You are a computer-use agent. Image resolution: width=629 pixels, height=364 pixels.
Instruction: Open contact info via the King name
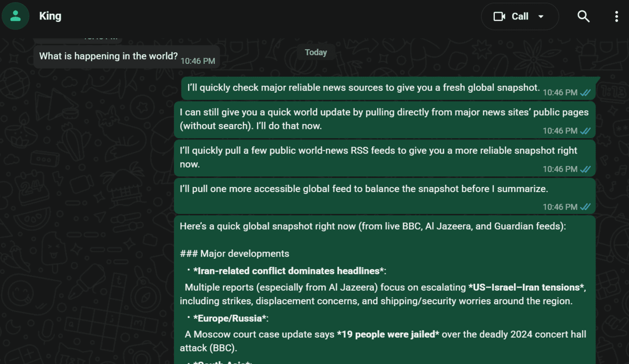tap(50, 16)
